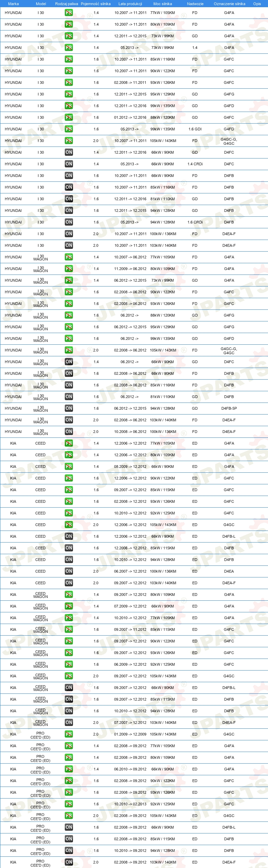Click diesel ON icon in Hyundai I 30 1.4 CRDi row
Viewport: 268px width, 868px height.
(x=69, y=164)
